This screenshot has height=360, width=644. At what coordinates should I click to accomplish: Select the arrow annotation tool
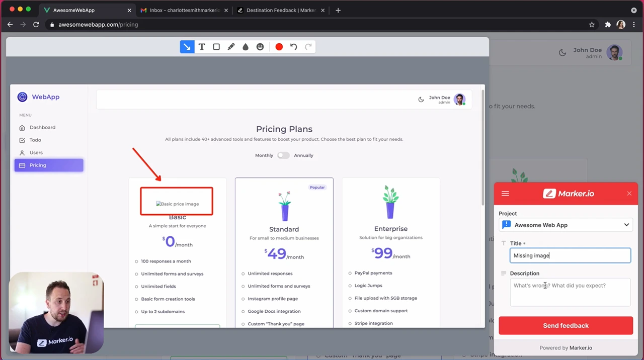(x=187, y=47)
